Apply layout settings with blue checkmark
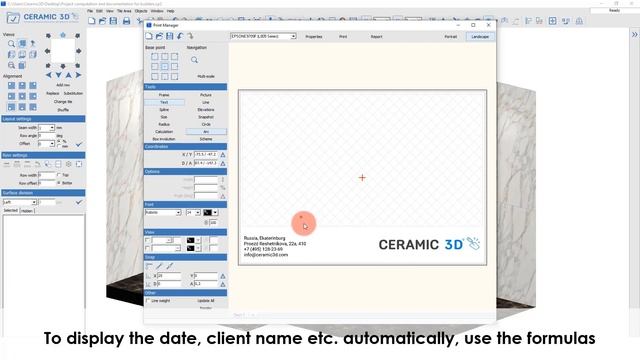This screenshot has height=360, width=640. [79, 144]
